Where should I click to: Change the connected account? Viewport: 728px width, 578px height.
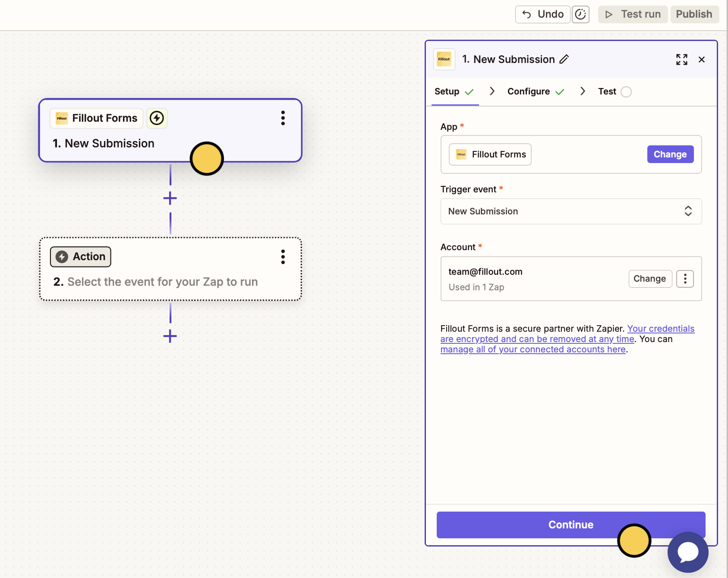(x=650, y=279)
